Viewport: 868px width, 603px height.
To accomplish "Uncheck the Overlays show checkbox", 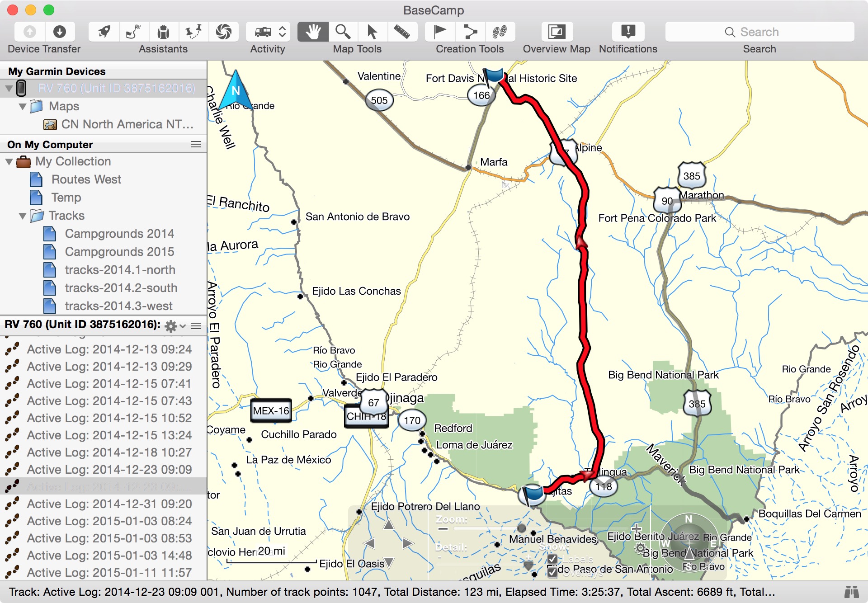I will pos(552,572).
